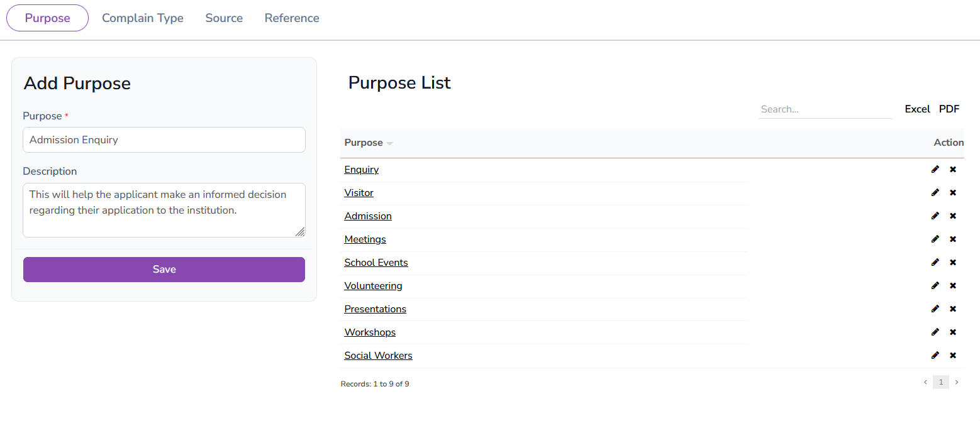This screenshot has width=980, height=421.
Task: Delete the Social Workers purpose entry
Action: tap(953, 355)
